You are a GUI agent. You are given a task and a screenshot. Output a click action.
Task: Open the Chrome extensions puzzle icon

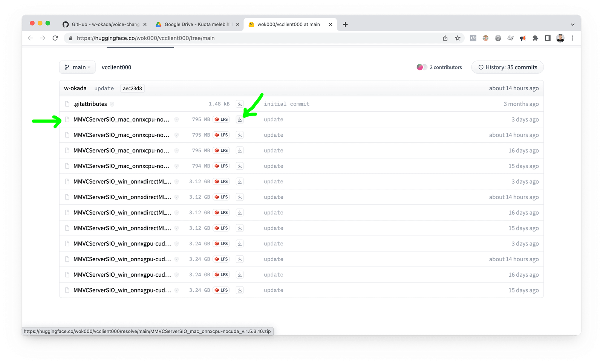pos(535,38)
